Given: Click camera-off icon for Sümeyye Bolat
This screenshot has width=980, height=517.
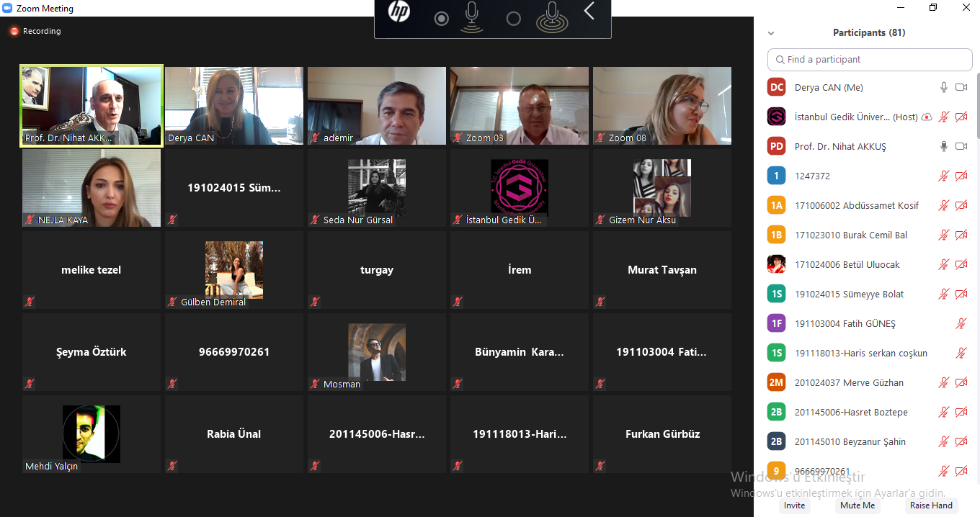Looking at the screenshot, I should 961,294.
